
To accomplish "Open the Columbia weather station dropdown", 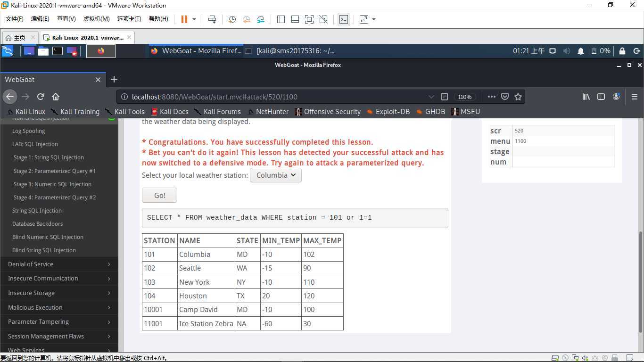I will click(x=276, y=175).
